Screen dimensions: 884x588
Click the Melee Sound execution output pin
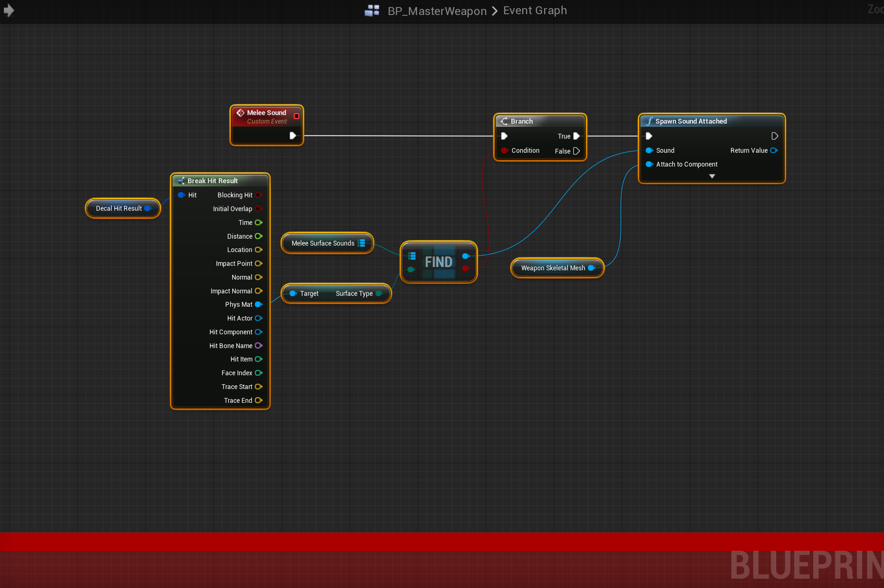click(x=293, y=135)
